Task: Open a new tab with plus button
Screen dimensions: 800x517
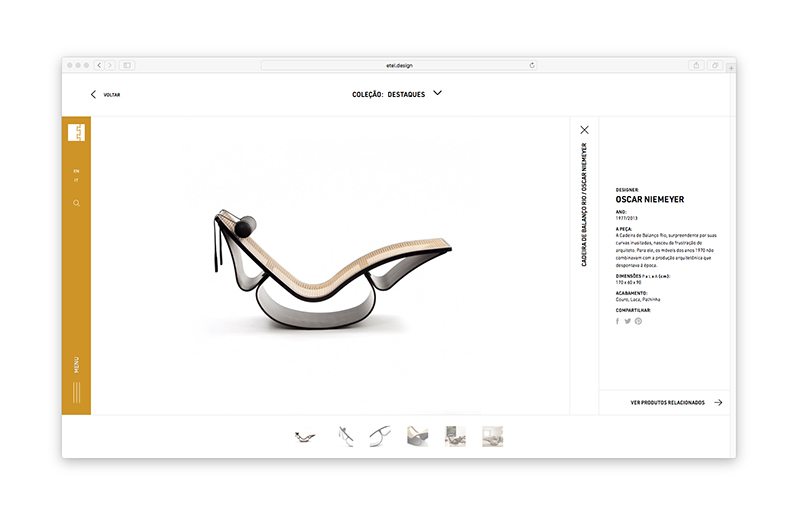Action: (731, 68)
